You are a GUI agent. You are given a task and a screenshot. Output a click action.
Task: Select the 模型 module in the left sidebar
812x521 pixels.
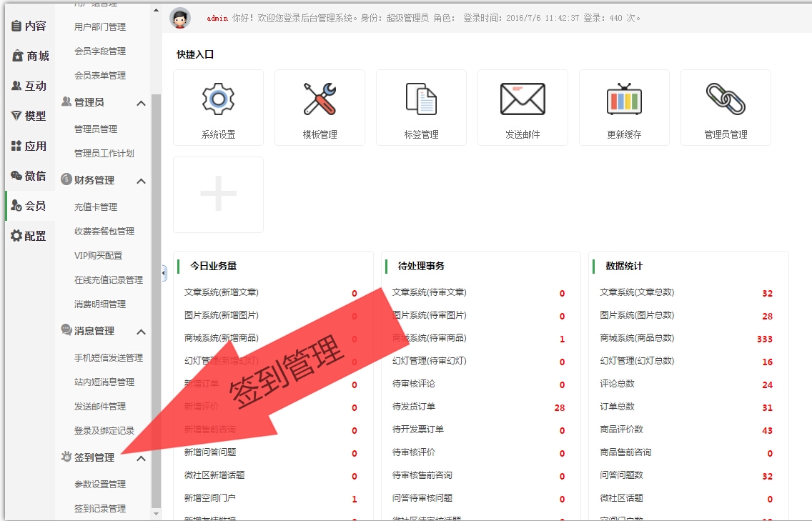[x=29, y=116]
